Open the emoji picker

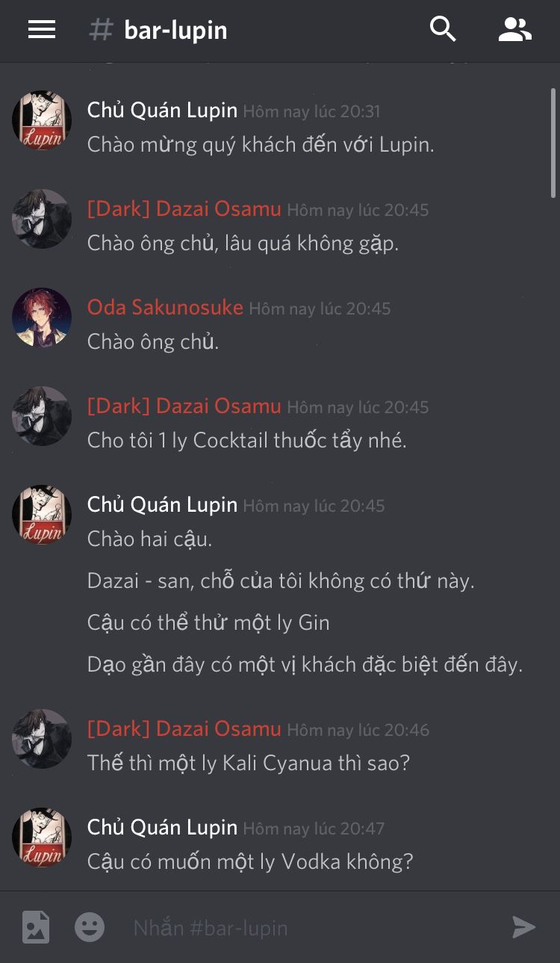[x=90, y=927]
